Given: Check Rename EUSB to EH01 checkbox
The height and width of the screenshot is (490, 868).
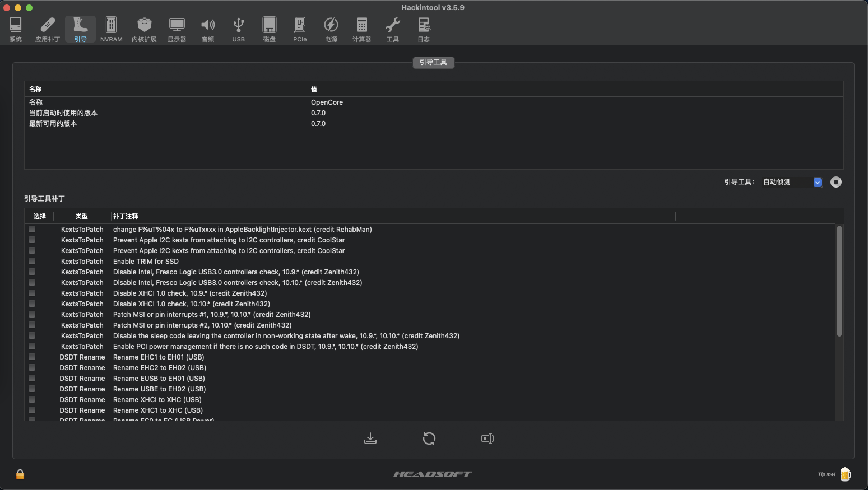Looking at the screenshot, I should [32, 378].
